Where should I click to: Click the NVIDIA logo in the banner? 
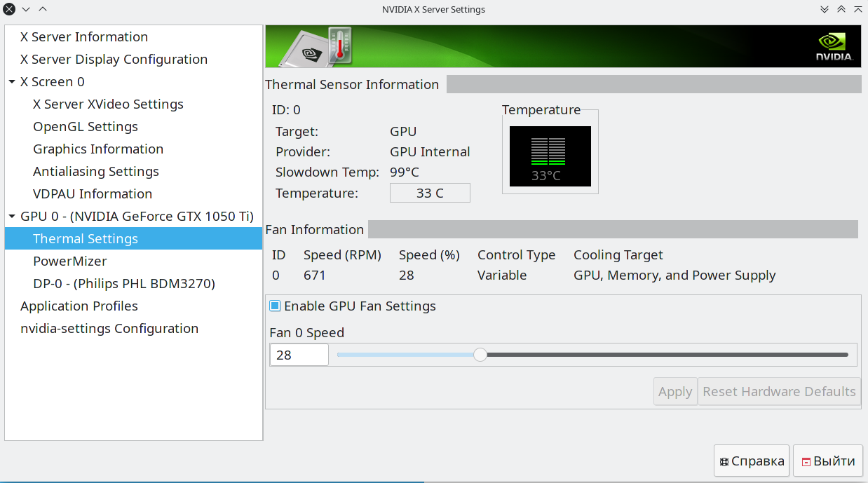pyautogui.click(x=834, y=47)
